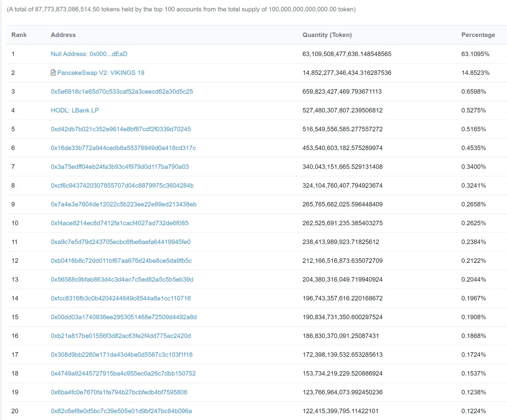This screenshot has height=420, width=507.
Task: Select quantity 453,540,603,182.575289974
Action: [343, 148]
